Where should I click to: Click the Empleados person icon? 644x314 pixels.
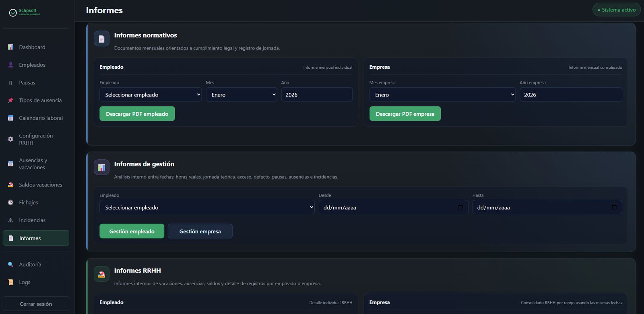pos(10,65)
